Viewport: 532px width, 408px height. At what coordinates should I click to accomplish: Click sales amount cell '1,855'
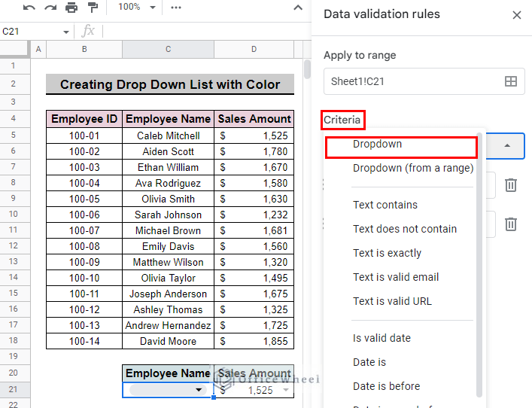click(254, 341)
